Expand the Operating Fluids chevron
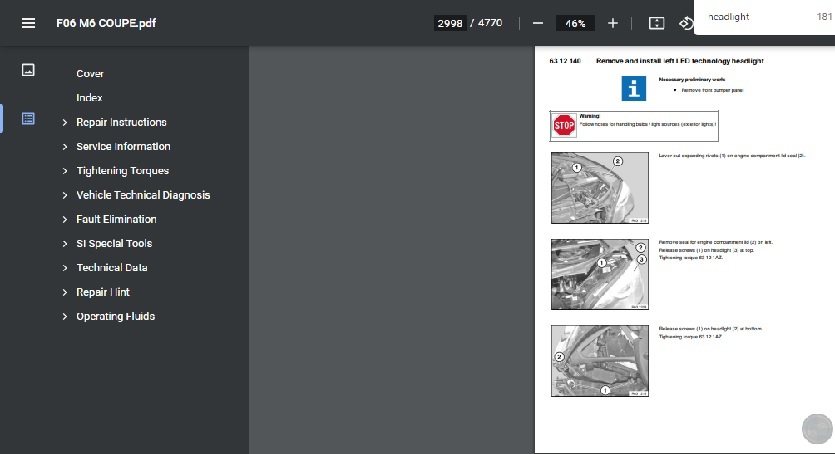Viewport: 835px width, 454px height. (x=64, y=316)
